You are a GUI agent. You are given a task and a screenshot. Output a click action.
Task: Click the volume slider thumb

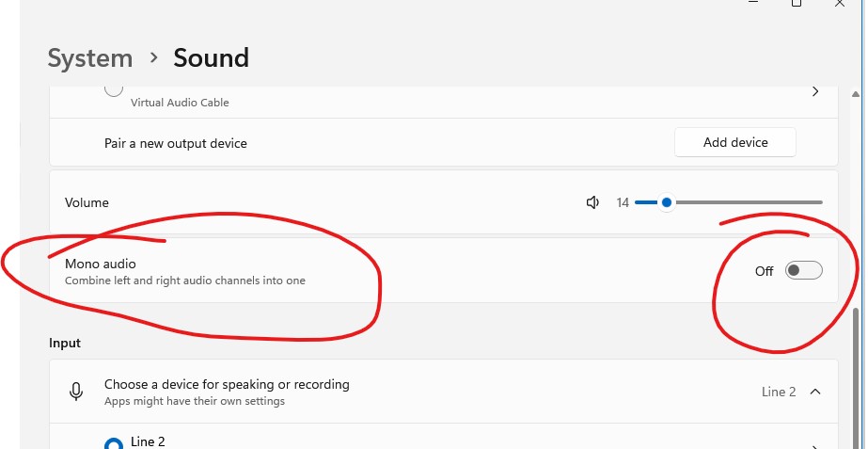click(x=667, y=202)
